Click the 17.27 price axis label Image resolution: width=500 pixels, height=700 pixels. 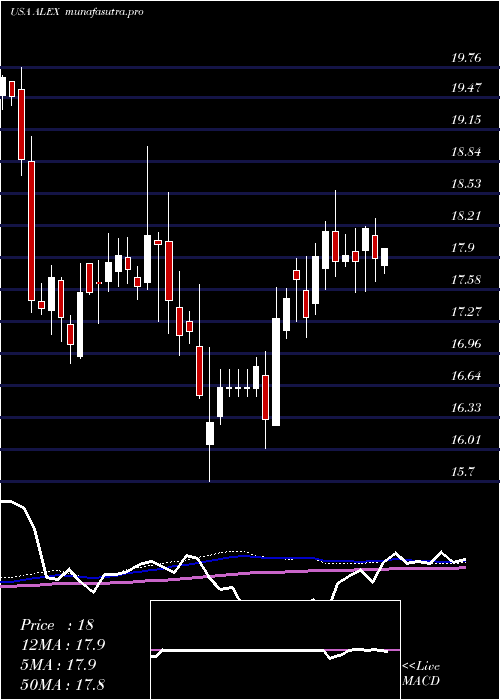[x=467, y=312]
